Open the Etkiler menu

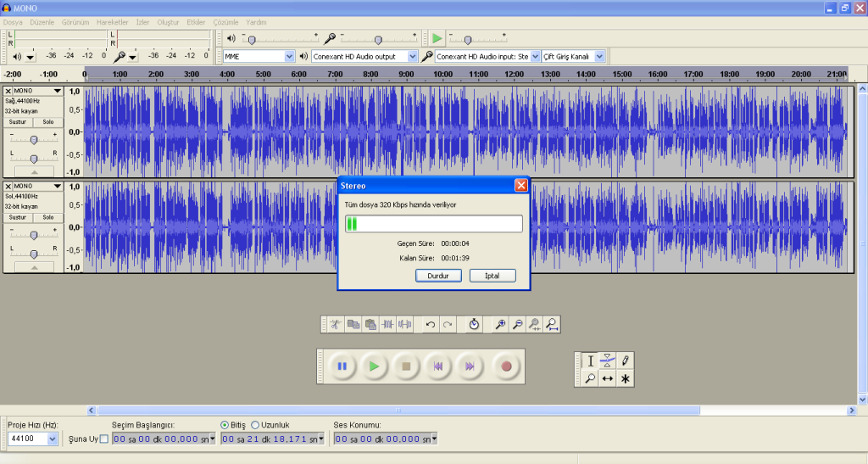coord(196,23)
